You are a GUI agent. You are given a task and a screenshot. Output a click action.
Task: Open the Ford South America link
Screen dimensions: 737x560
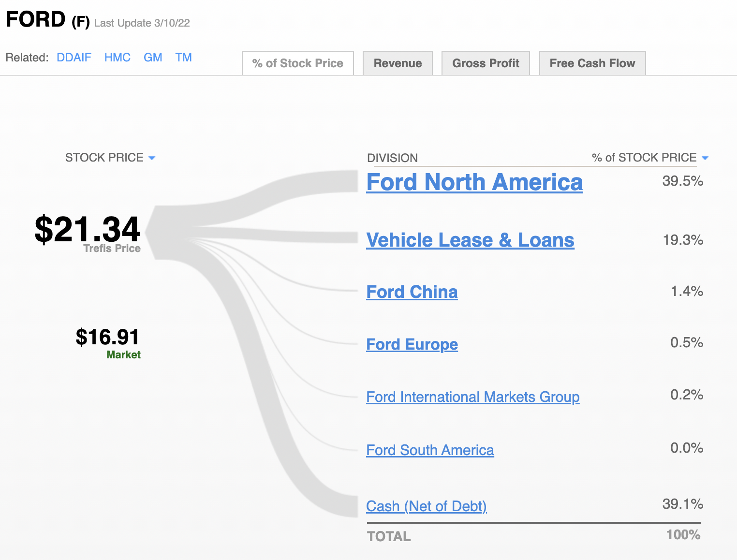point(430,450)
